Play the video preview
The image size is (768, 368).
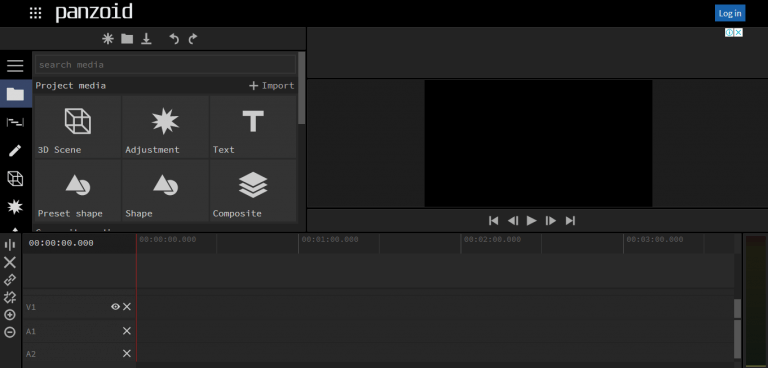[x=532, y=221]
